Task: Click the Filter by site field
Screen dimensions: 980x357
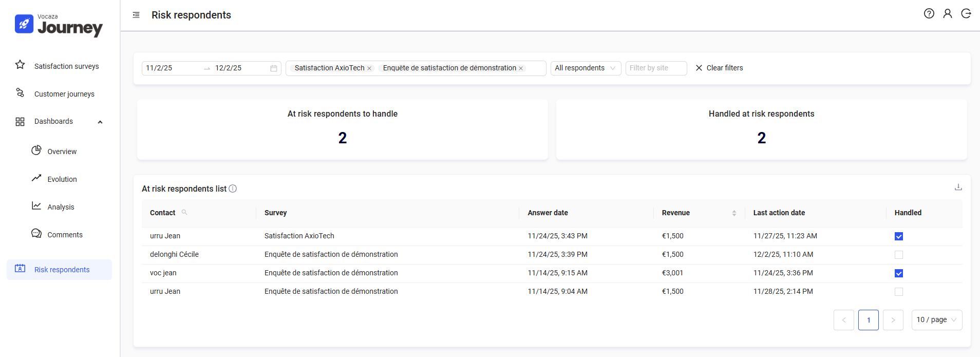Action: [655, 68]
